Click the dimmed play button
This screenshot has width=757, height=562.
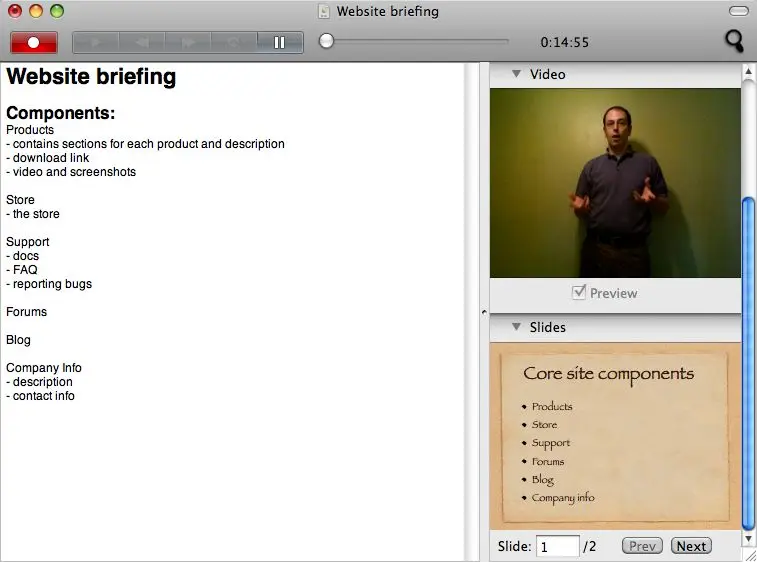(x=96, y=42)
